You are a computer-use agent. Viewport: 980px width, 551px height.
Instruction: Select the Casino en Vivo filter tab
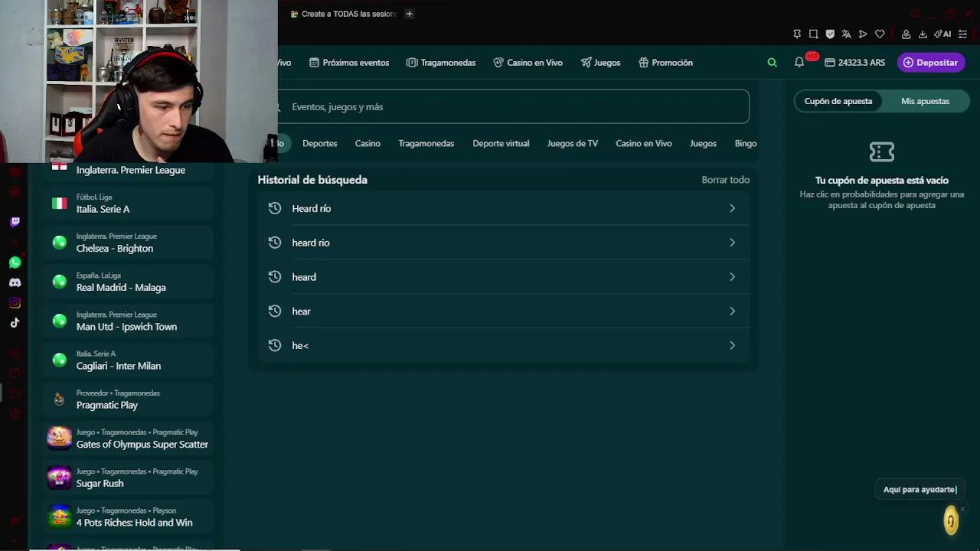[x=644, y=144]
